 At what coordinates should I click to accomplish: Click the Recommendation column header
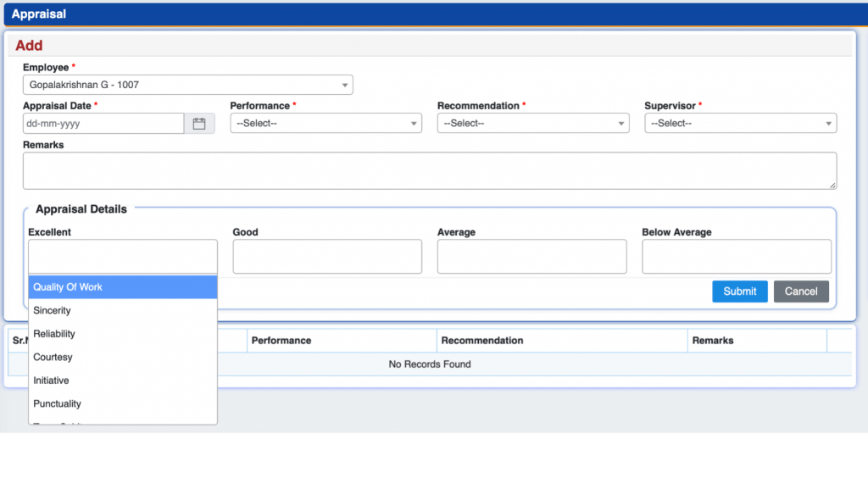click(482, 341)
